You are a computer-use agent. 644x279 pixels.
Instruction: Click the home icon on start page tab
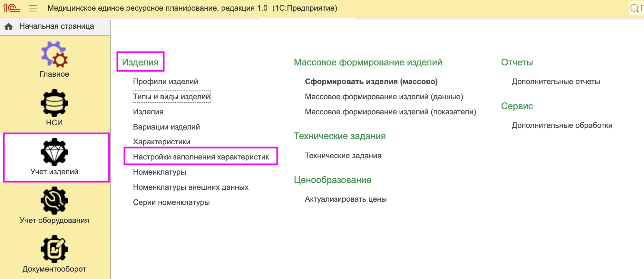[x=9, y=26]
